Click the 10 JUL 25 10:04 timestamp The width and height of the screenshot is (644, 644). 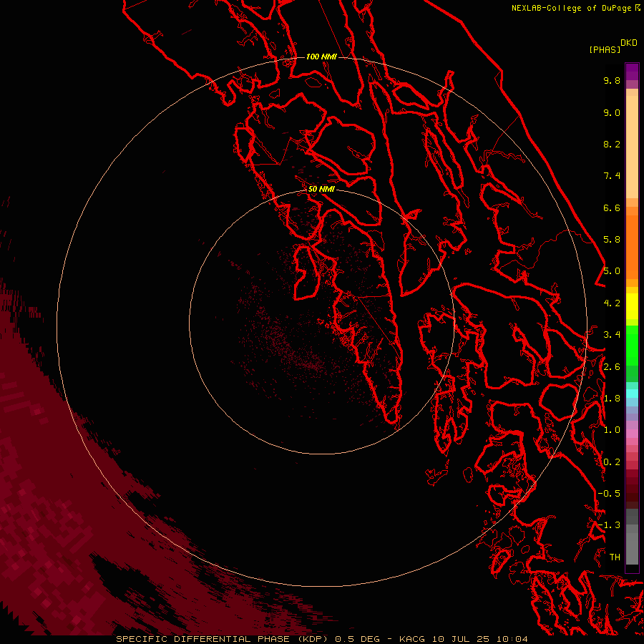click(x=479, y=639)
